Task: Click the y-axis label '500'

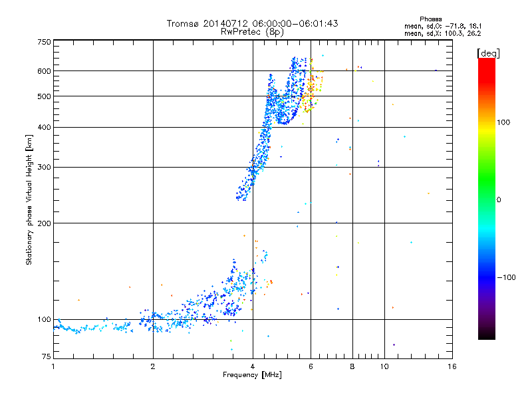Action: click(x=44, y=96)
